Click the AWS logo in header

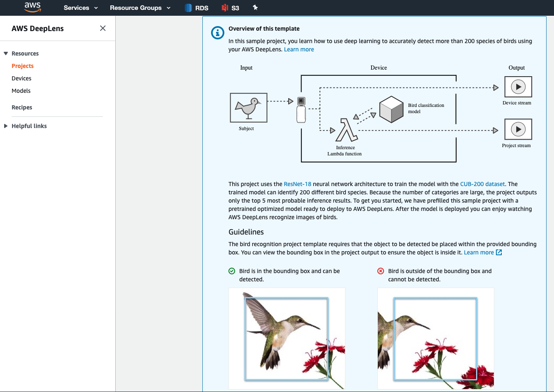click(32, 7)
